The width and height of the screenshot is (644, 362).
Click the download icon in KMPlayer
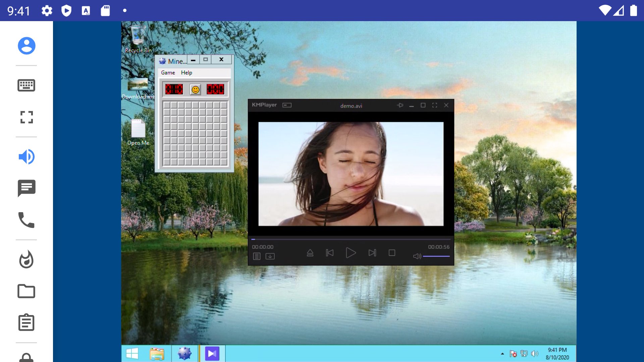pos(270,256)
